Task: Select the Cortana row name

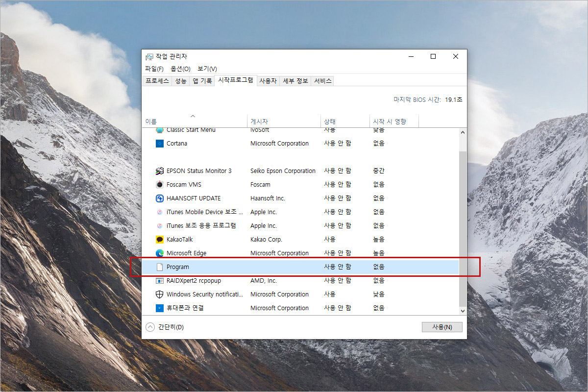Action: point(177,144)
